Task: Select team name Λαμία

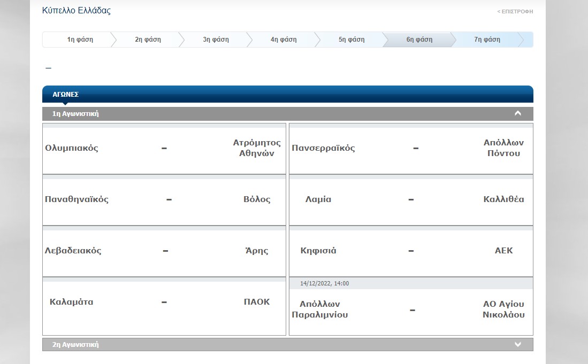Action: [x=318, y=199]
